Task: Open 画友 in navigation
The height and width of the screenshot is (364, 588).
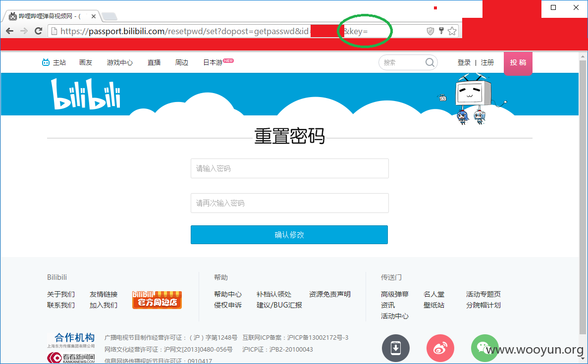Action: tap(86, 62)
